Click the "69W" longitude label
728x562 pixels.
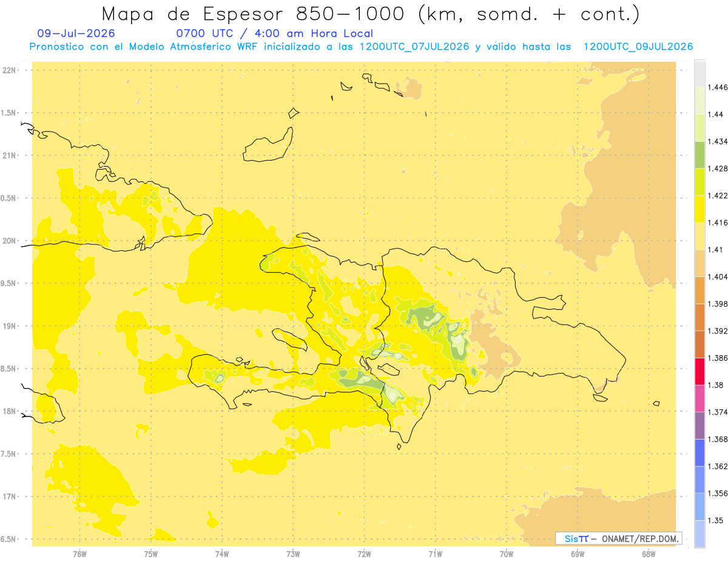point(578,554)
